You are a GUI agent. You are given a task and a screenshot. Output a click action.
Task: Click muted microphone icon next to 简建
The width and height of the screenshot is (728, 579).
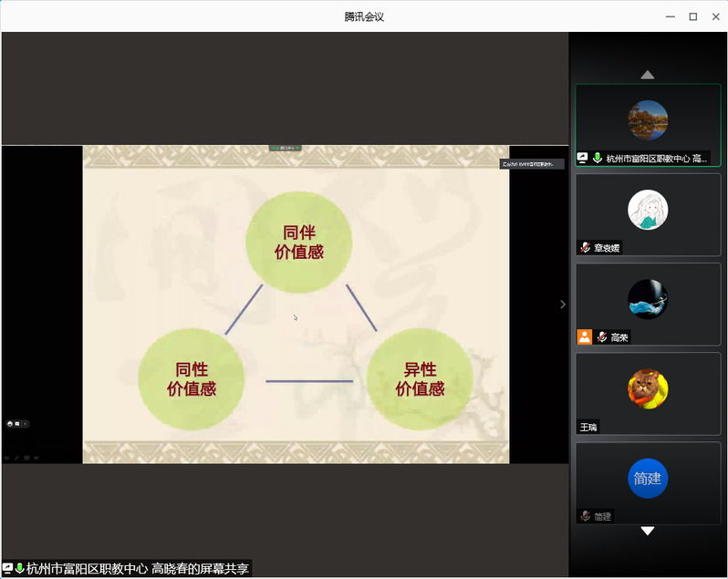tap(585, 516)
